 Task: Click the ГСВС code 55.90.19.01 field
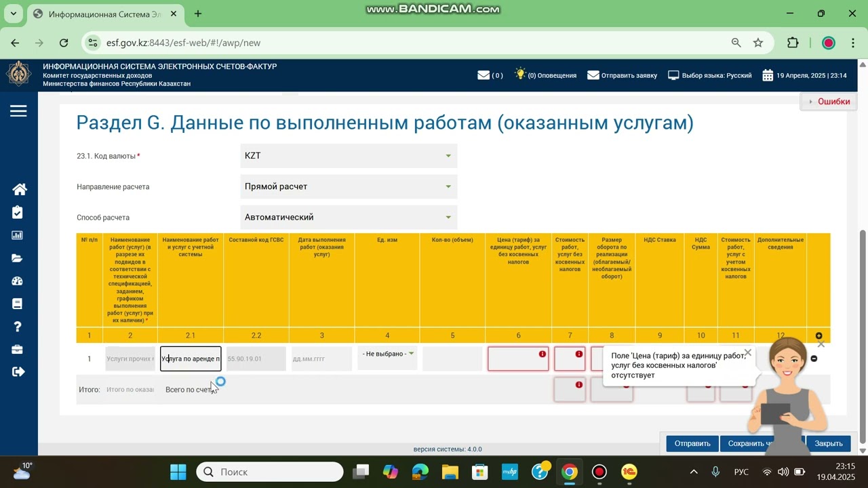coord(256,359)
